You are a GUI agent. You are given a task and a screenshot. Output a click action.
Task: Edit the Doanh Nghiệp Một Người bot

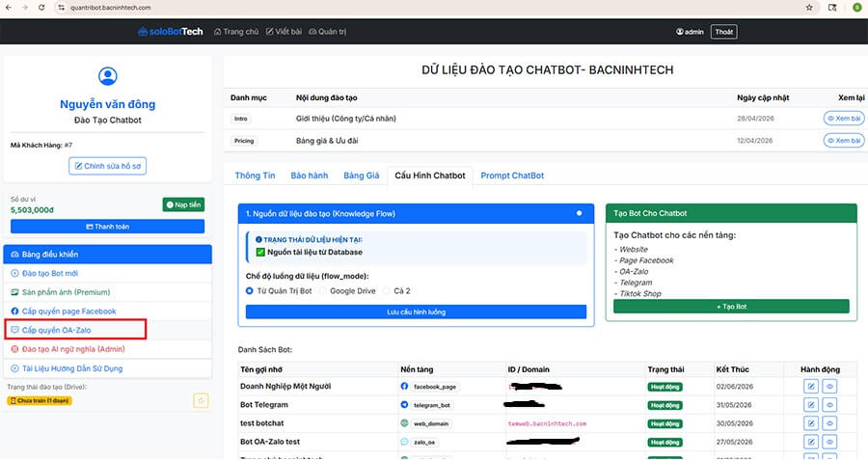click(811, 387)
